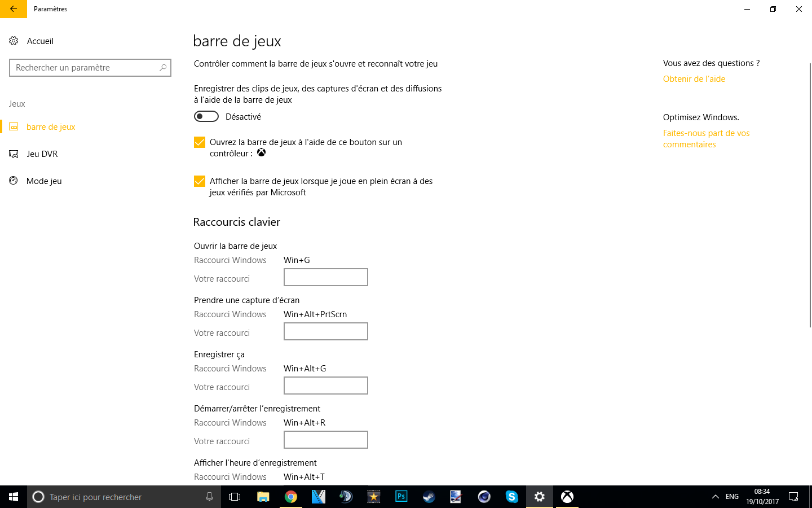Image resolution: width=812 pixels, height=508 pixels.
Task: Open Accueil settings home
Action: [39, 41]
